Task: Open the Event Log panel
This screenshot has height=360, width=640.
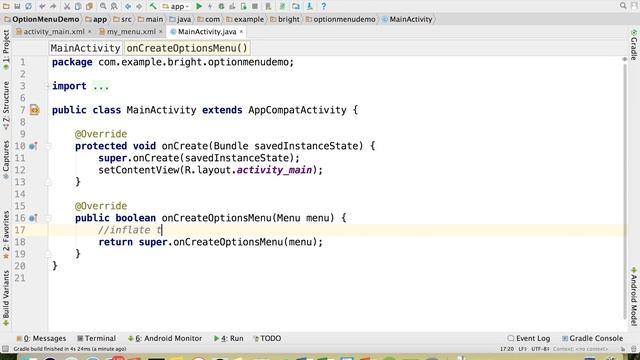Action: coord(529,338)
